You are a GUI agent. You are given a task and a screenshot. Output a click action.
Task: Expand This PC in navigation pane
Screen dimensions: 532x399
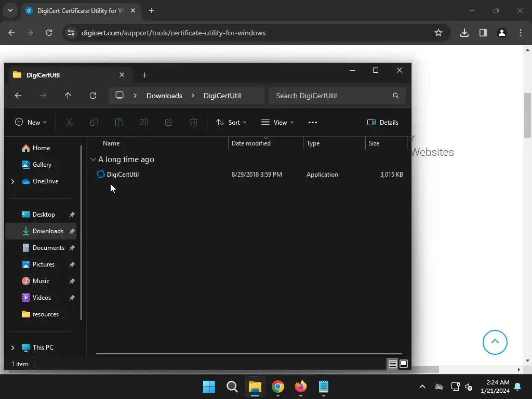click(12, 348)
